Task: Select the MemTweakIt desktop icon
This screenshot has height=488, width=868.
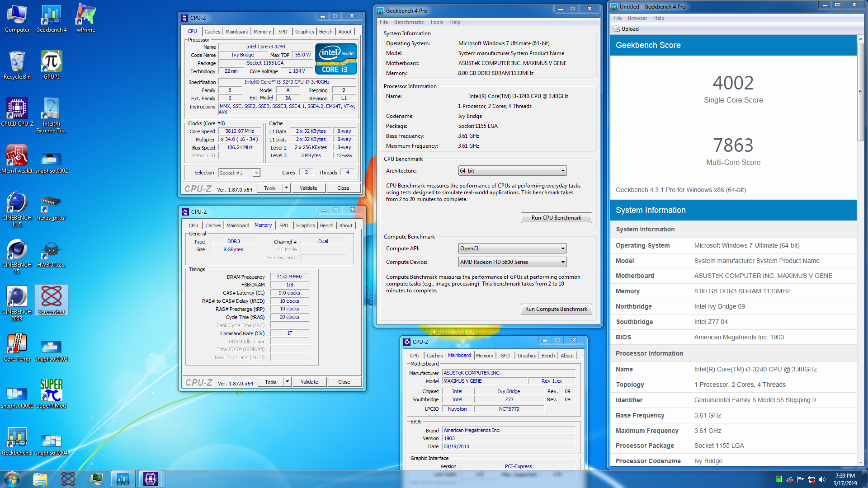Action: click(x=17, y=160)
